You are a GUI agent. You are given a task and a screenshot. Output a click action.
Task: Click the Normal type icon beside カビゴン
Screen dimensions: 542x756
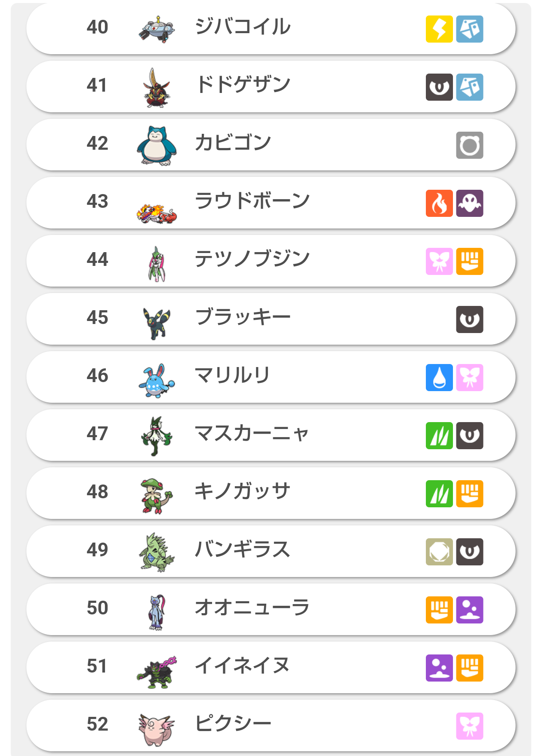point(469,145)
